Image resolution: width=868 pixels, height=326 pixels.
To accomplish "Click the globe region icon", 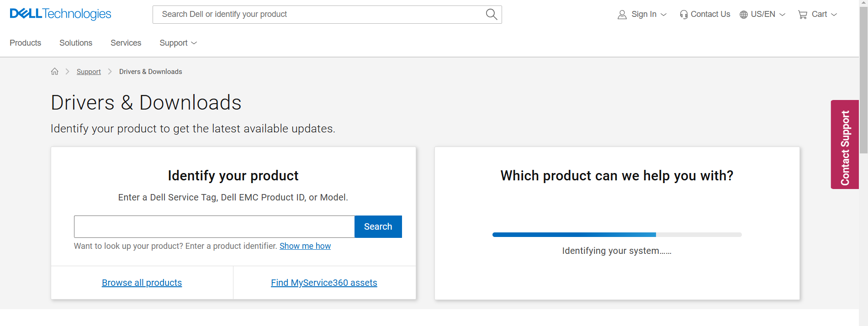I will point(744,15).
